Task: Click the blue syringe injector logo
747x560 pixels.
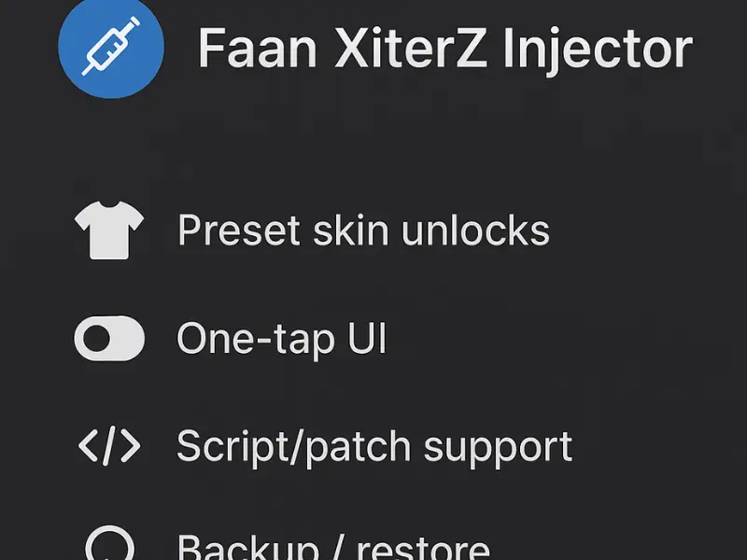Action: click(x=111, y=47)
